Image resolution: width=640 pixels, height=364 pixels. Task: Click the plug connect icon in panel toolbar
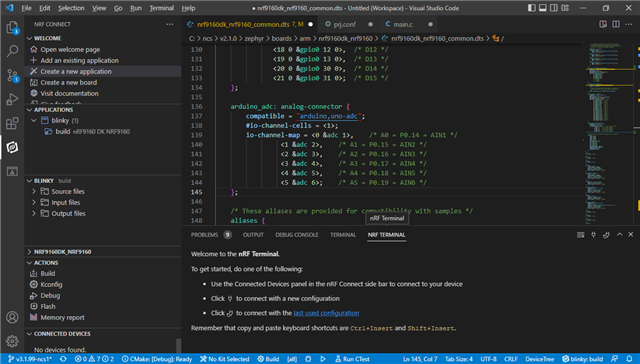[x=593, y=235]
